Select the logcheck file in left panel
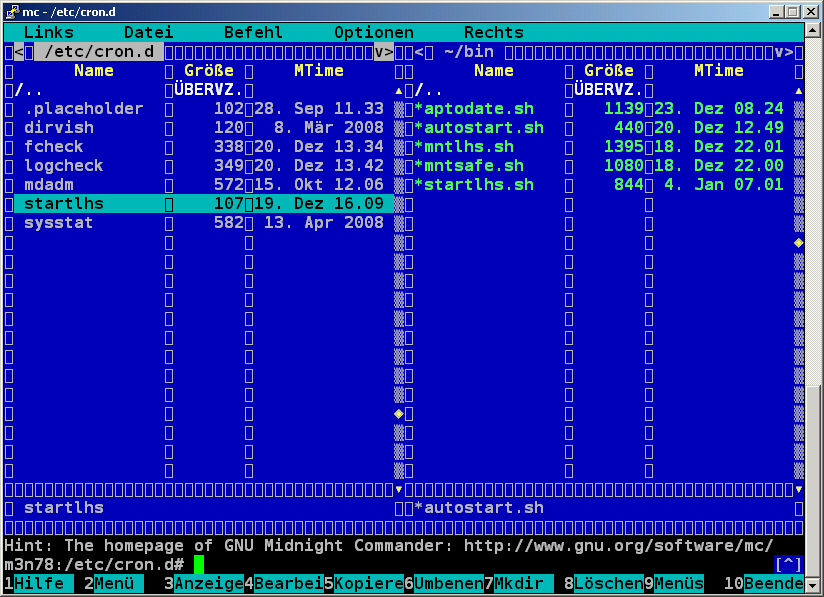Screen dimensions: 824x597 coord(64,166)
